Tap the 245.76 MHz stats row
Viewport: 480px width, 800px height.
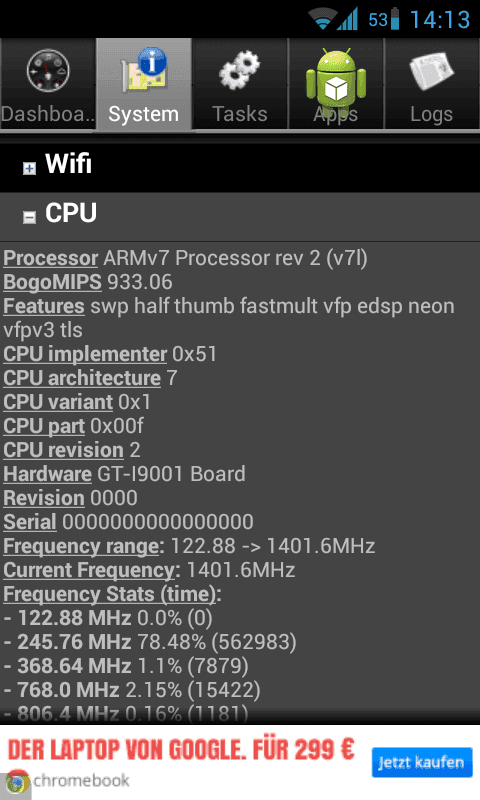point(150,642)
